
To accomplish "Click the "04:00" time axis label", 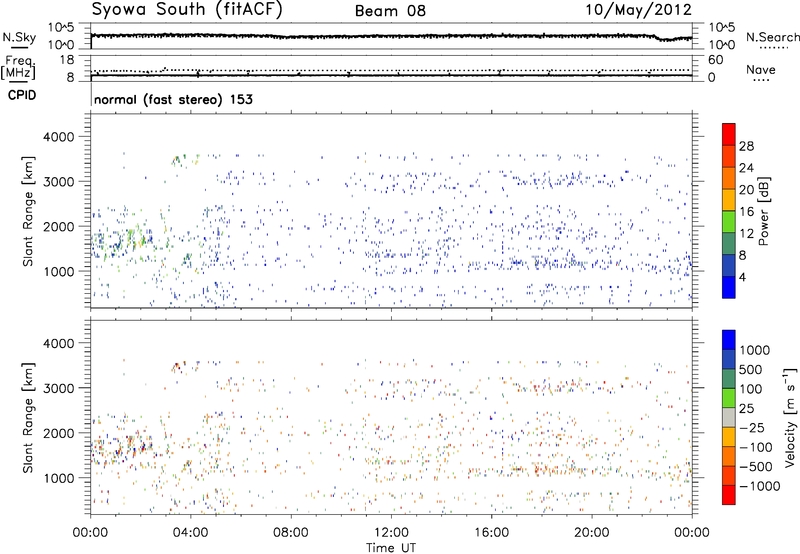I will [191, 533].
